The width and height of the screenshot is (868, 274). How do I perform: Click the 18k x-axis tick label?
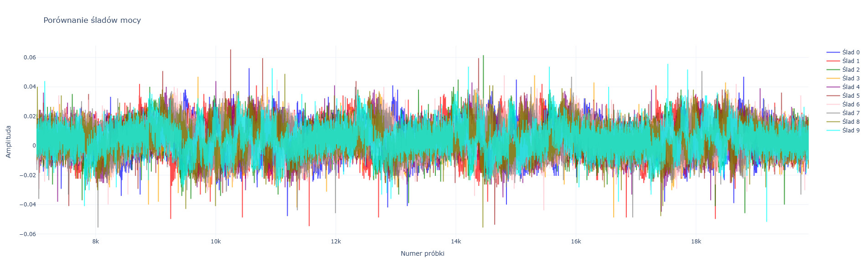[x=696, y=242]
